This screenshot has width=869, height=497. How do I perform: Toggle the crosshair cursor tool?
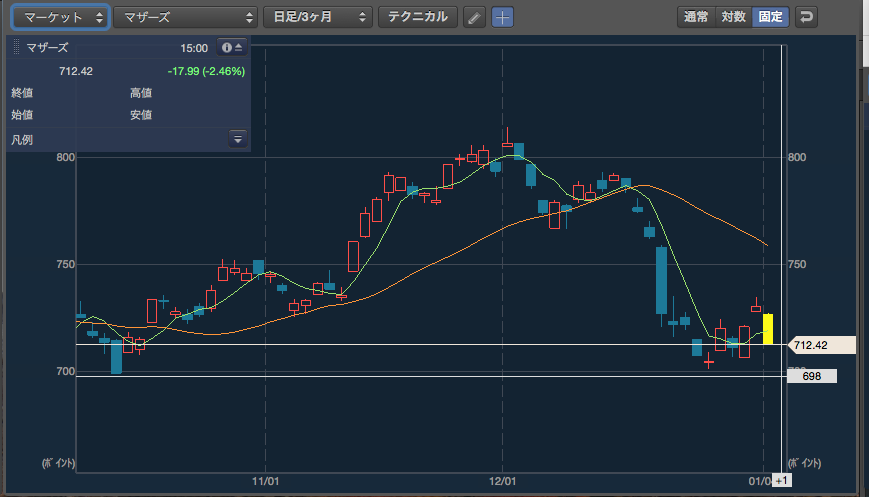502,17
